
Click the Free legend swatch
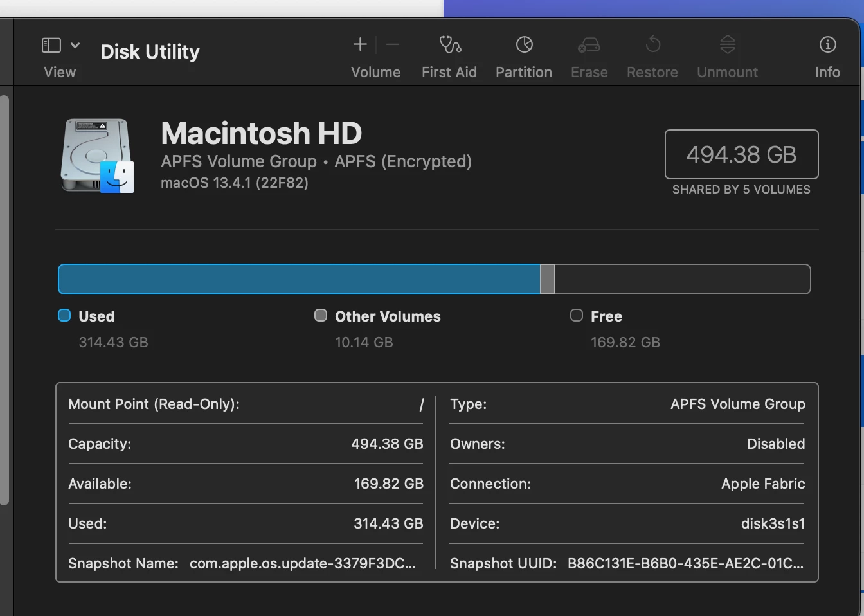(577, 315)
